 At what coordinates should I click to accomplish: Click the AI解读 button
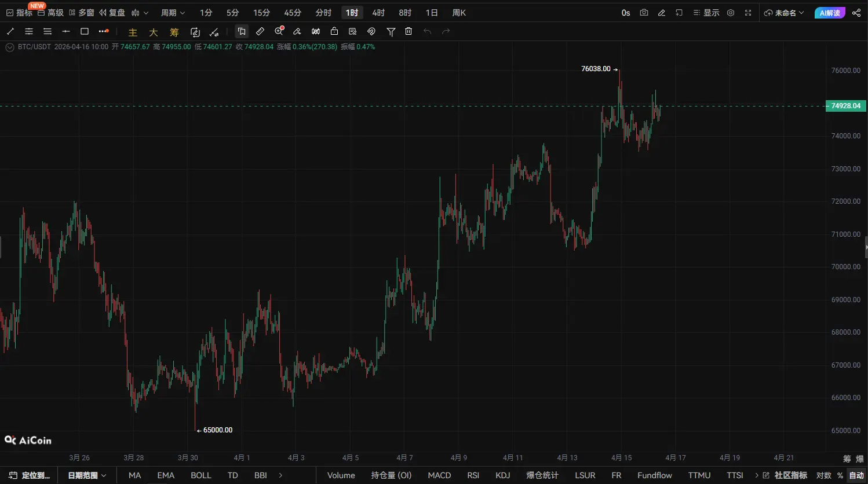tap(830, 13)
